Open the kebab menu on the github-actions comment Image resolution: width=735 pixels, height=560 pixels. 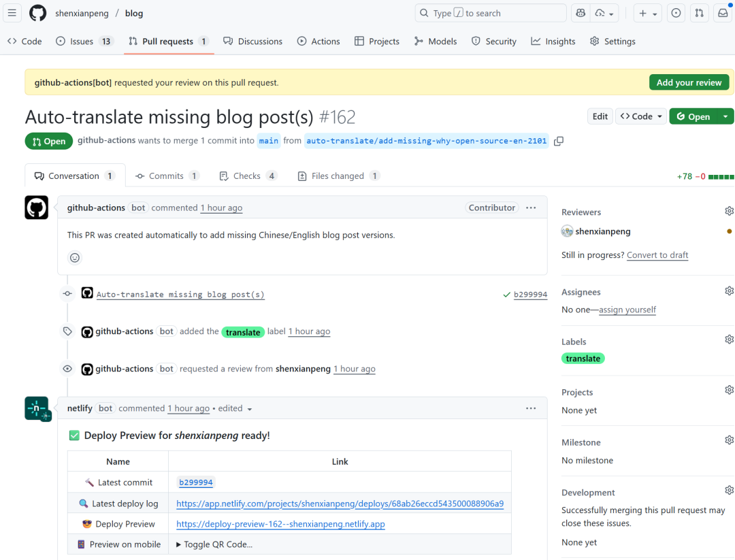531,208
